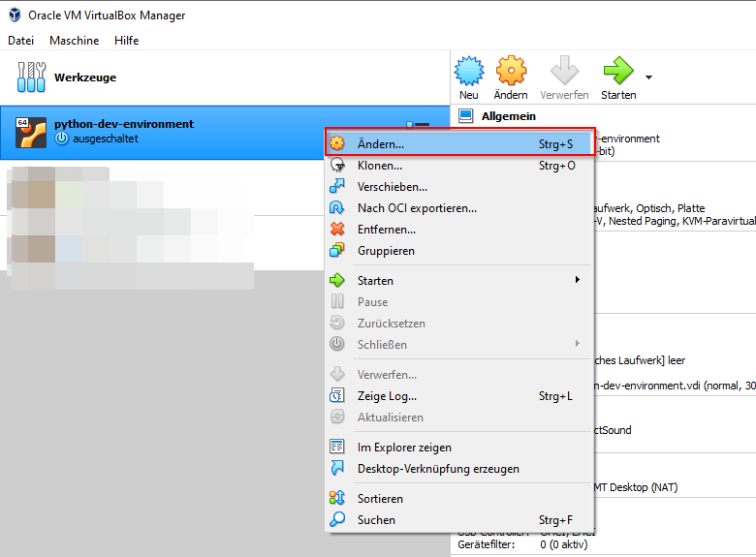
Task: Select Nach OCI exportieren...
Action: click(x=459, y=207)
